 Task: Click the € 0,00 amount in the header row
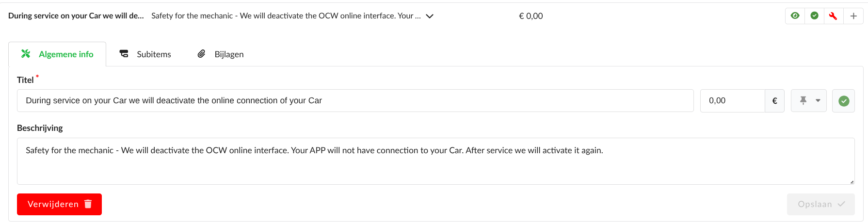(x=530, y=16)
